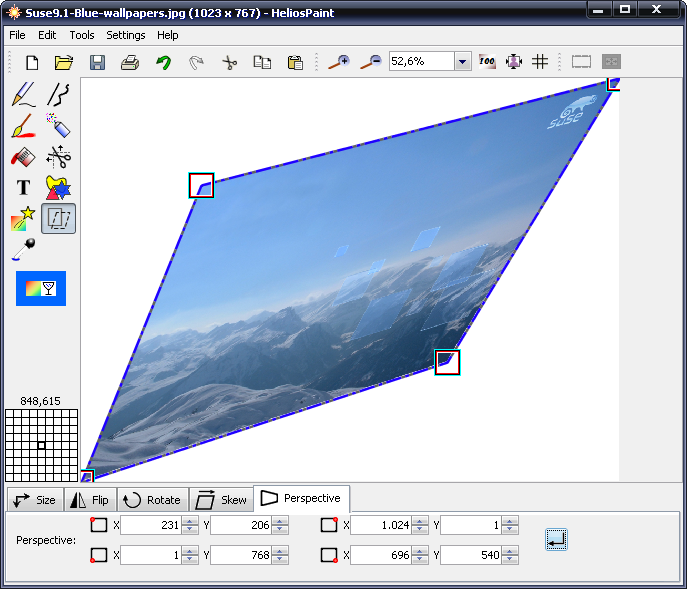Open a file with folder icon
Screen dimensions: 687x589
pyautogui.click(x=64, y=62)
